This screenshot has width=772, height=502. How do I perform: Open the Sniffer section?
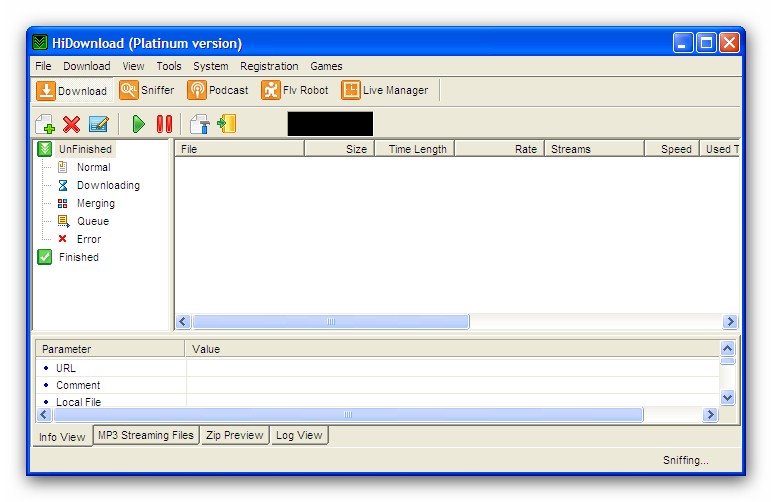click(x=147, y=91)
